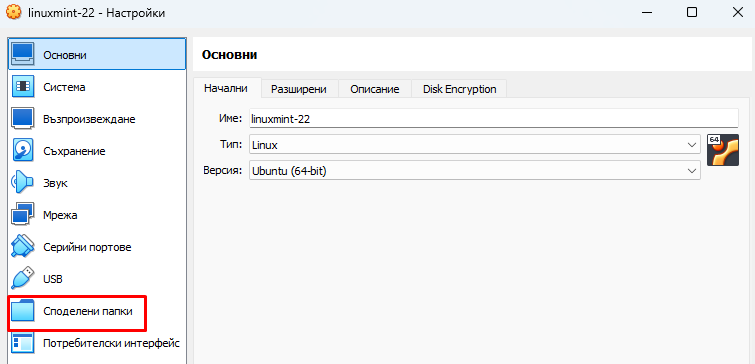The image size is (755, 364).
Task: Open the Версия dropdown showing Ubuntu (64-bit)
Action: 475,170
